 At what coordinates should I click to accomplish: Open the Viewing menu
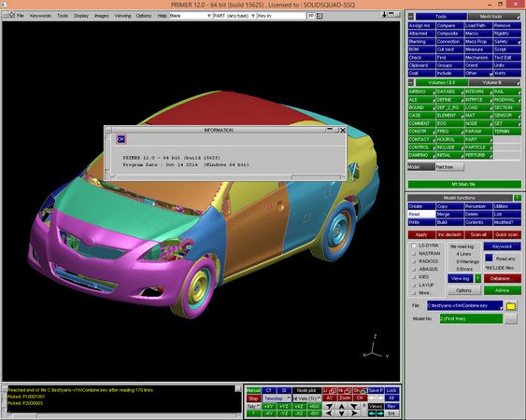[x=122, y=16]
